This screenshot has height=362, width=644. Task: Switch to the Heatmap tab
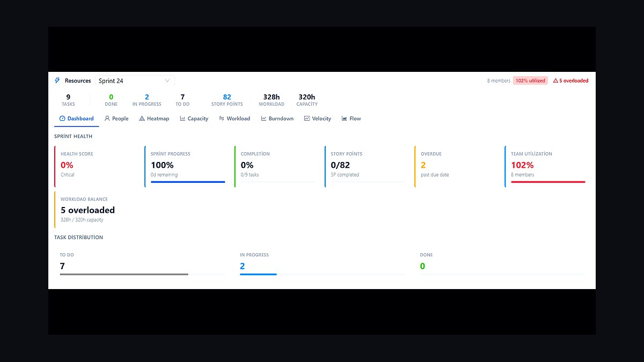click(154, 119)
